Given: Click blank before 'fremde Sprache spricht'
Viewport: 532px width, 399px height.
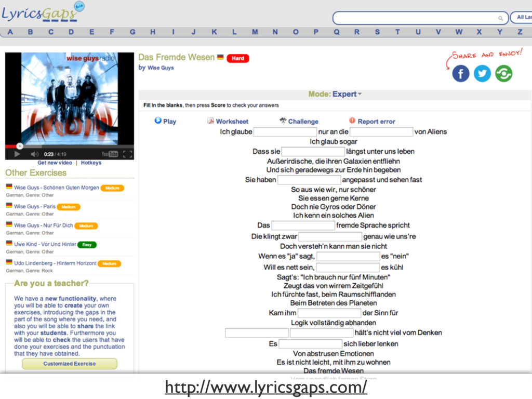Looking at the screenshot, I should click(x=303, y=225).
